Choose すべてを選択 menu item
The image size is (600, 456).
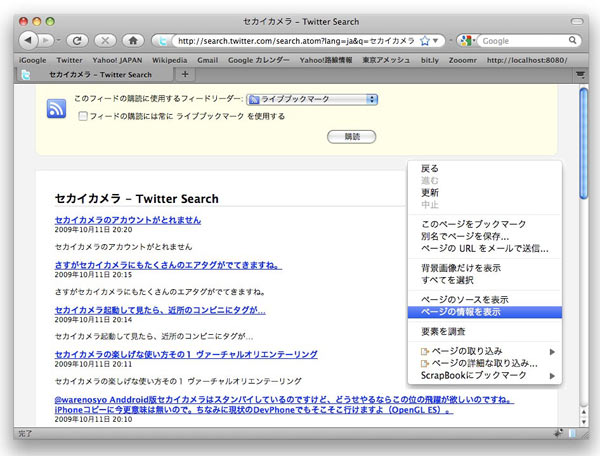(x=485, y=280)
